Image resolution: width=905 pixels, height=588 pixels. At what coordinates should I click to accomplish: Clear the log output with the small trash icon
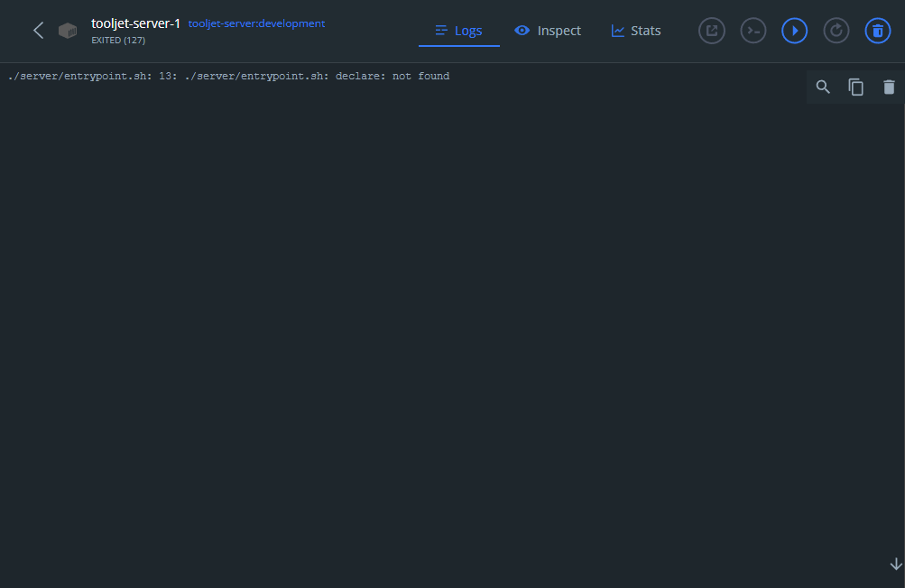(889, 87)
